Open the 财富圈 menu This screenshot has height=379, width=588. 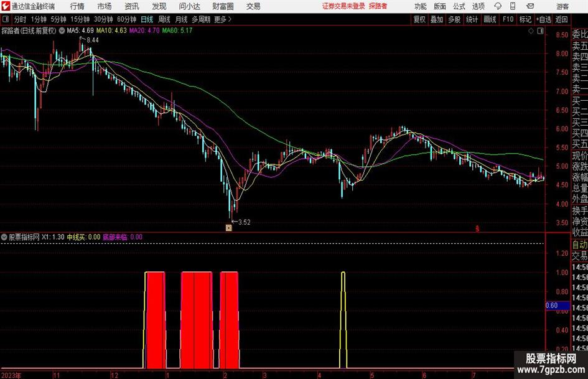pyautogui.click(x=223, y=6)
